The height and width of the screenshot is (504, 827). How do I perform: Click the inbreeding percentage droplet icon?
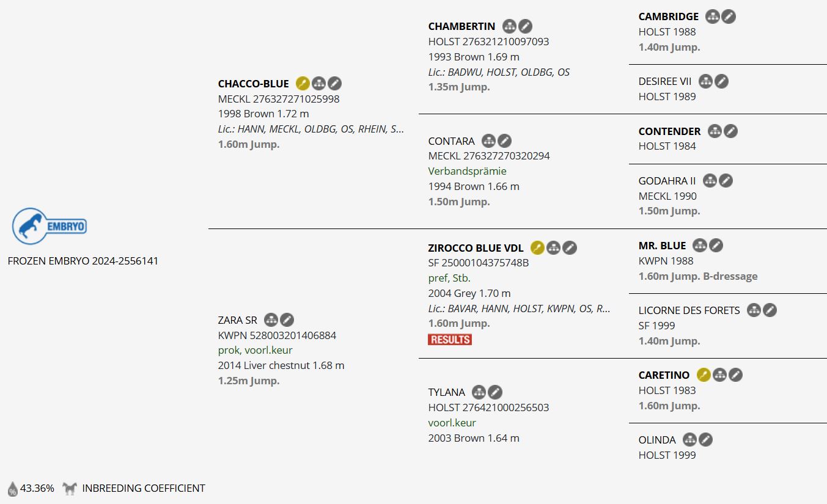click(x=12, y=489)
